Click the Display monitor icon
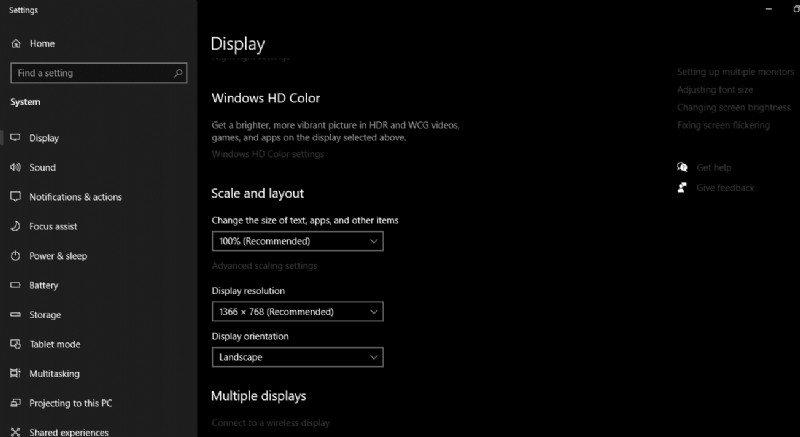This screenshot has width=800, height=437. click(x=15, y=138)
